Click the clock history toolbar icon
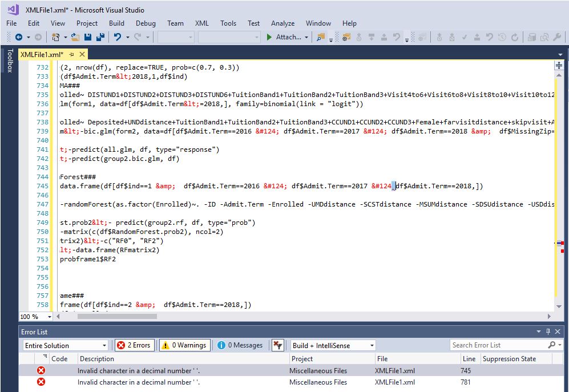 (x=502, y=37)
